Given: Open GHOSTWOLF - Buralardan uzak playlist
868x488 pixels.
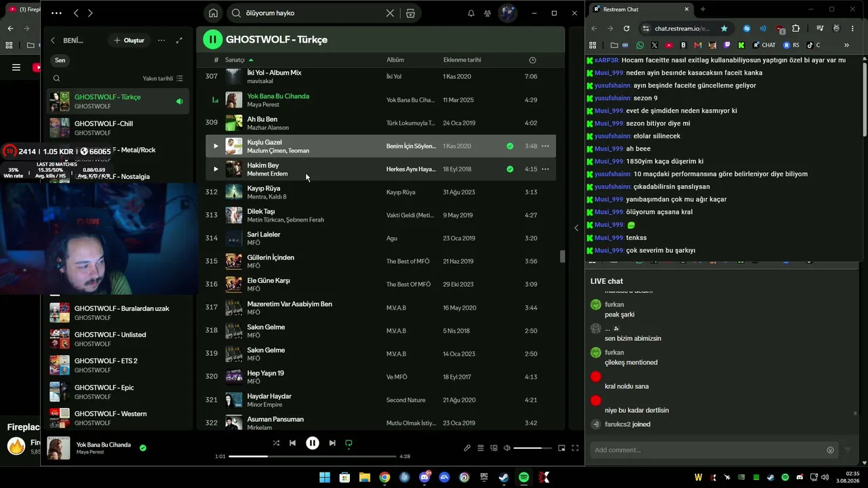Looking at the screenshot, I should [118, 312].
